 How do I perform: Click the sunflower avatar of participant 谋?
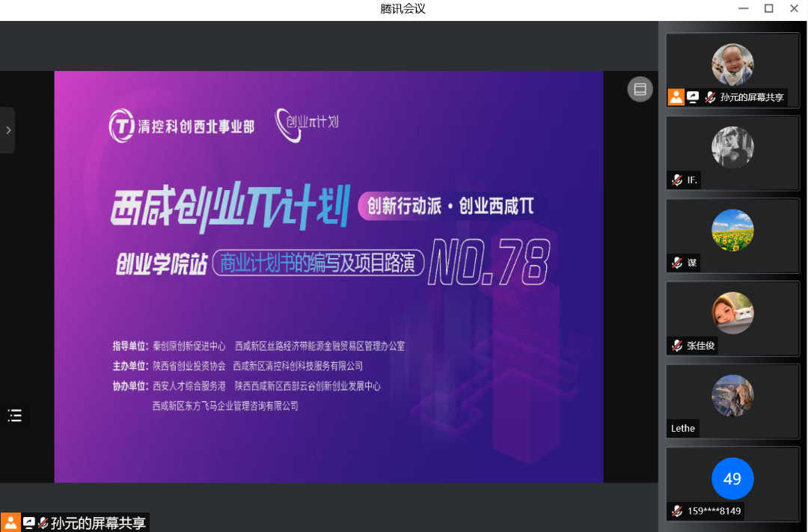tap(732, 230)
